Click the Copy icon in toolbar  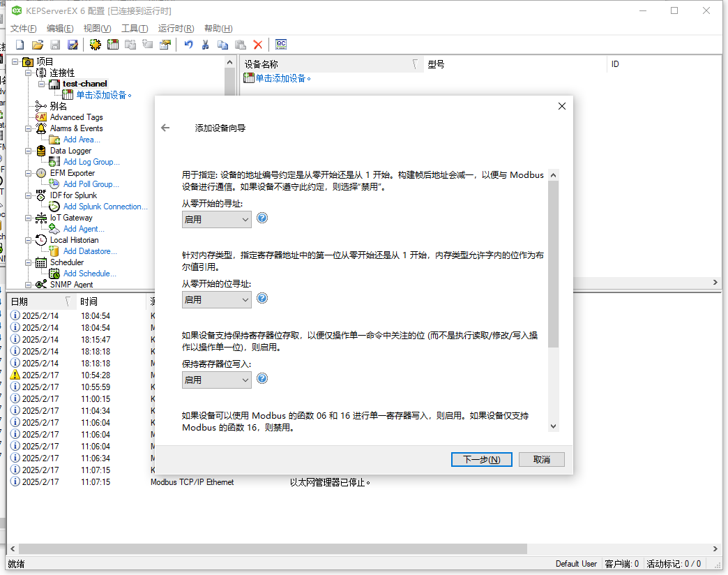tap(223, 45)
